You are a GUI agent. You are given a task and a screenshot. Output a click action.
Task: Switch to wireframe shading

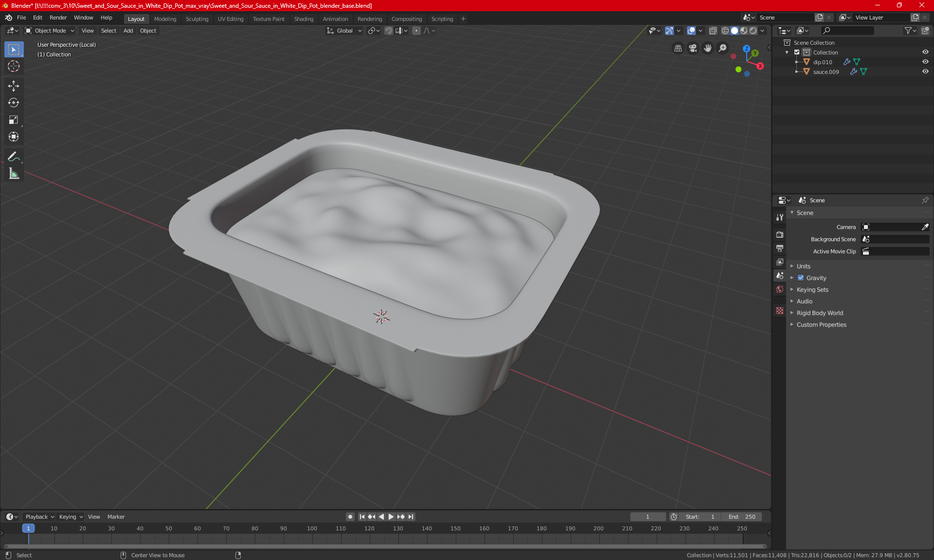725,31
